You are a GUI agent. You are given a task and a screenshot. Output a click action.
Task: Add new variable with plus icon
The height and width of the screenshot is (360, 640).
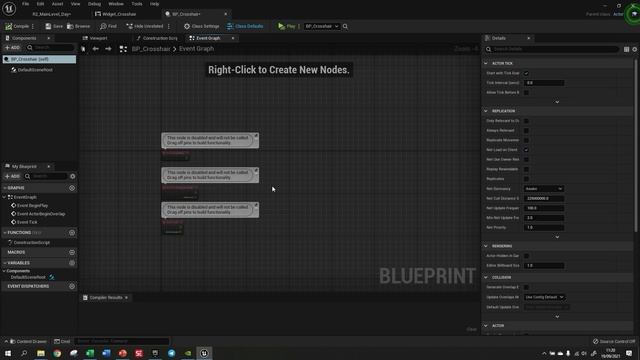72,263
